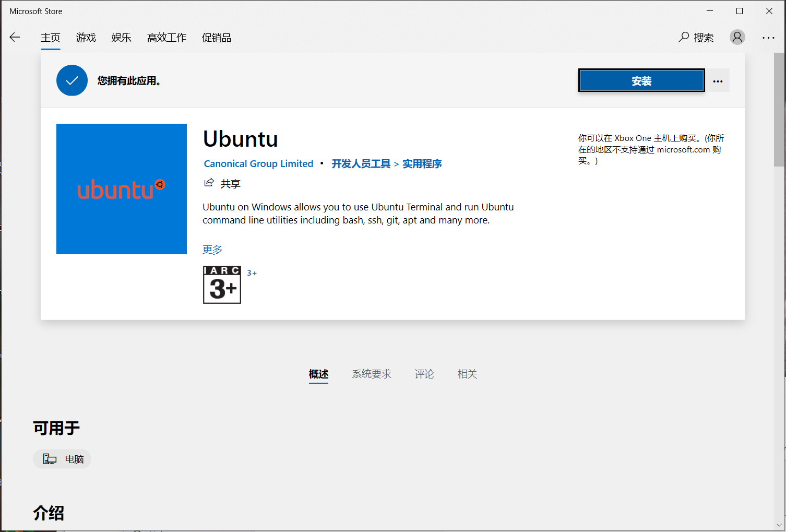This screenshot has height=532, width=786.
Task: Open the 开发人员工具 category link
Action: coord(361,163)
